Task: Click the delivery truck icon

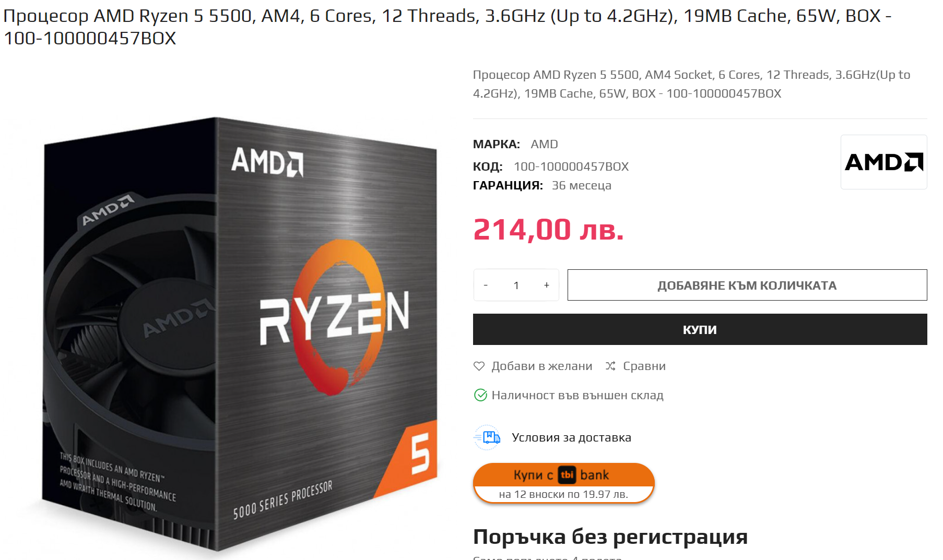Action: 487,437
